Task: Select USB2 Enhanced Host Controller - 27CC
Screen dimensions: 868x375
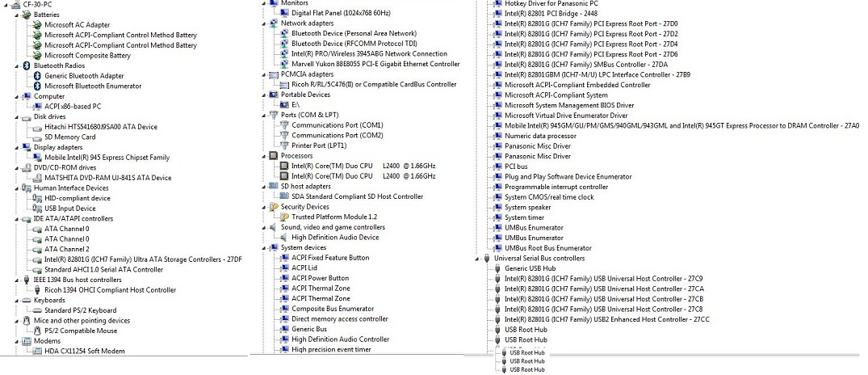Action: [x=607, y=319]
